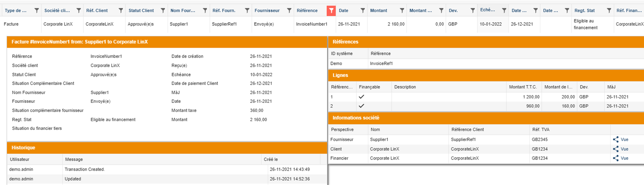644x185 pixels.
Task: Toggle Finançable checkmark for line 1
Action: click(x=361, y=97)
